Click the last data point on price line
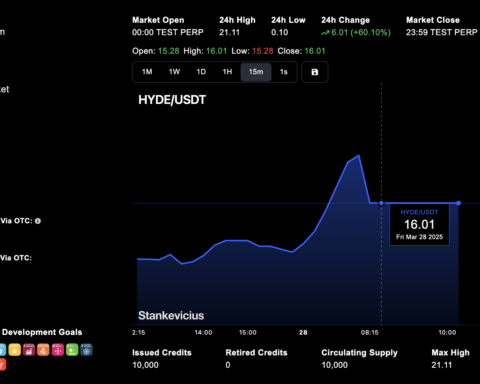The image size is (480, 384). pyautogui.click(x=459, y=203)
